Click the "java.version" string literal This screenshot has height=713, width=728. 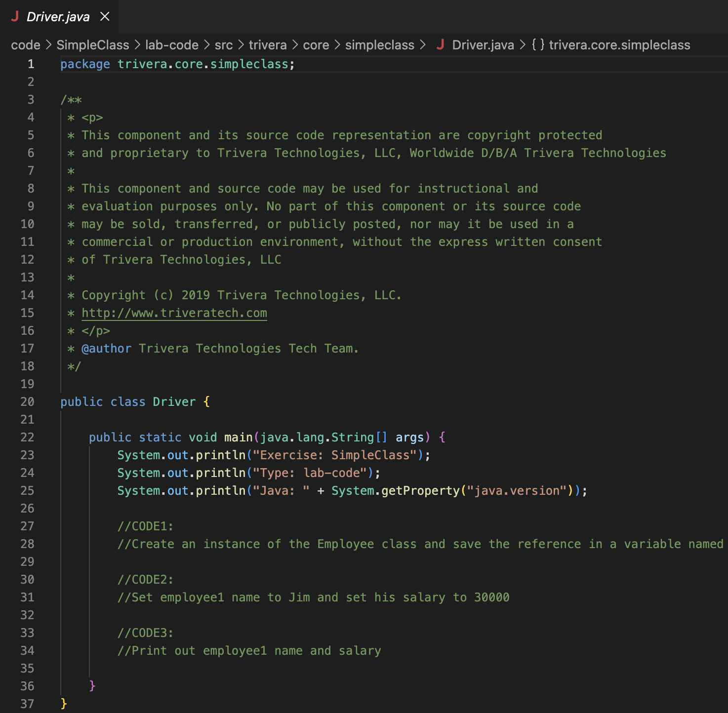(x=517, y=491)
